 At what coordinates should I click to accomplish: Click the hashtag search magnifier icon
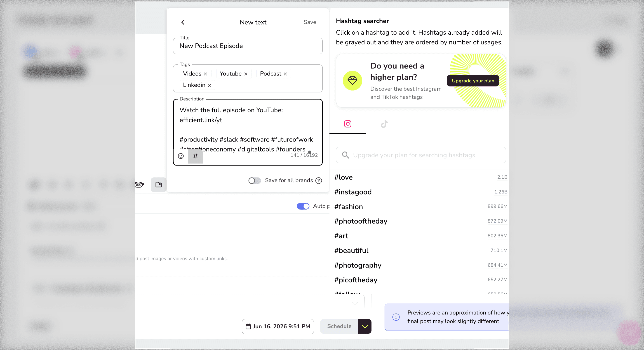346,155
